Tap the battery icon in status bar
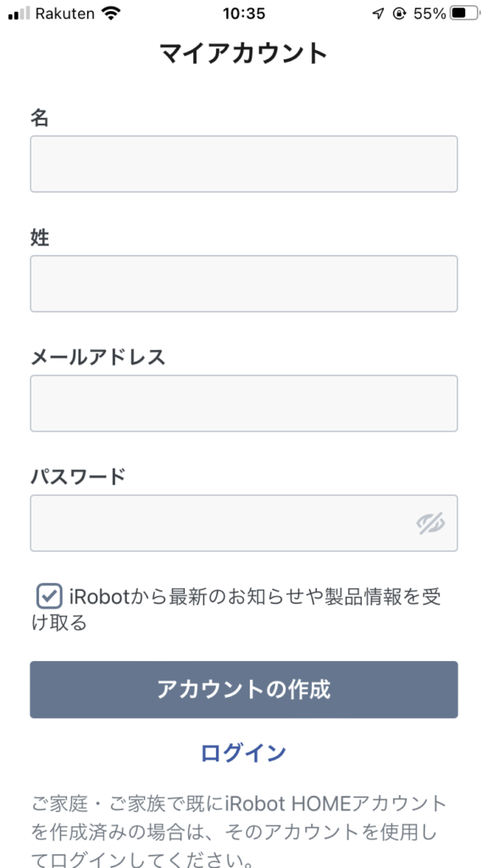This screenshot has width=488, height=868. [463, 14]
